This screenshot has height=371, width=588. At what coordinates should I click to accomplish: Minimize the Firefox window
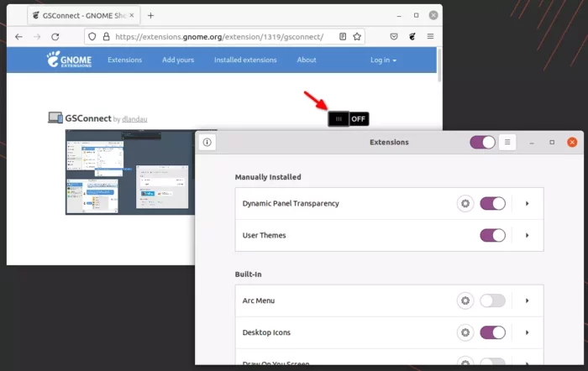click(x=399, y=16)
